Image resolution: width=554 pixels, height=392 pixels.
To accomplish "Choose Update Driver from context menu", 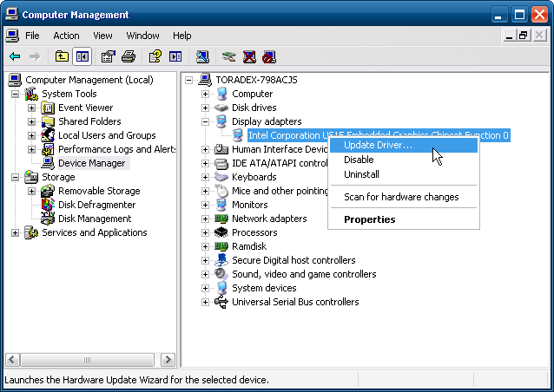I will click(404, 145).
